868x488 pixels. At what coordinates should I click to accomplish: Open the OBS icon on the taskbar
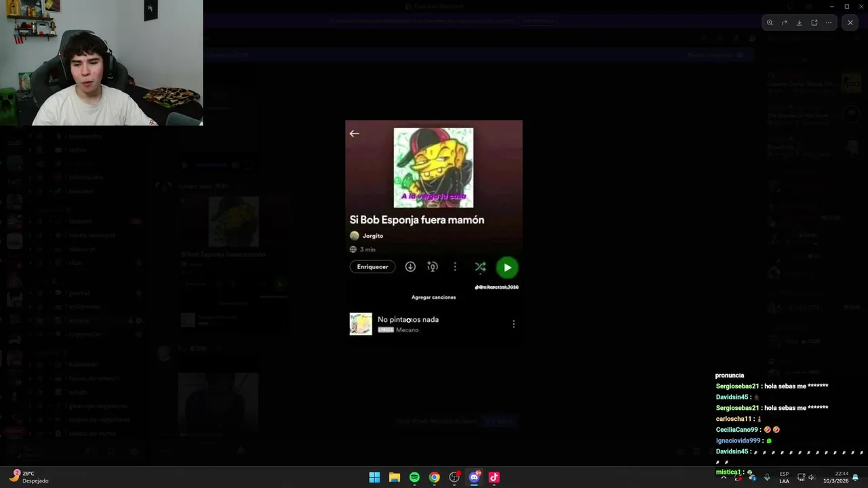pos(454,477)
